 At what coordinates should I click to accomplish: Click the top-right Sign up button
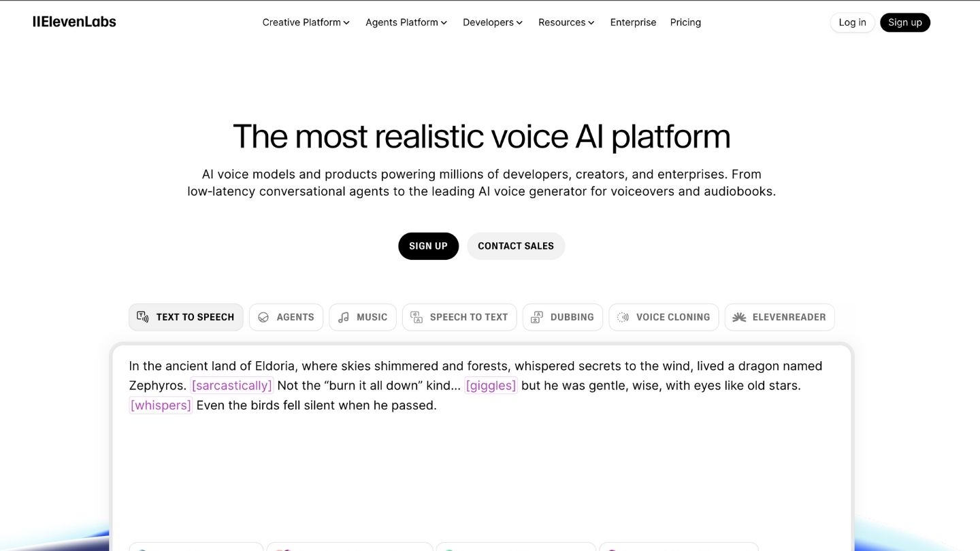(x=905, y=22)
